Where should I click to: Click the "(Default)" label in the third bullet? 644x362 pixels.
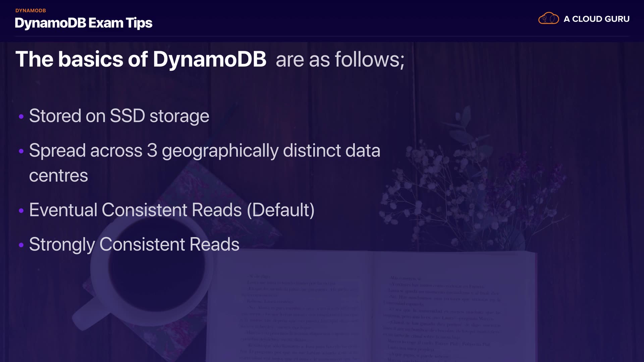281,210
